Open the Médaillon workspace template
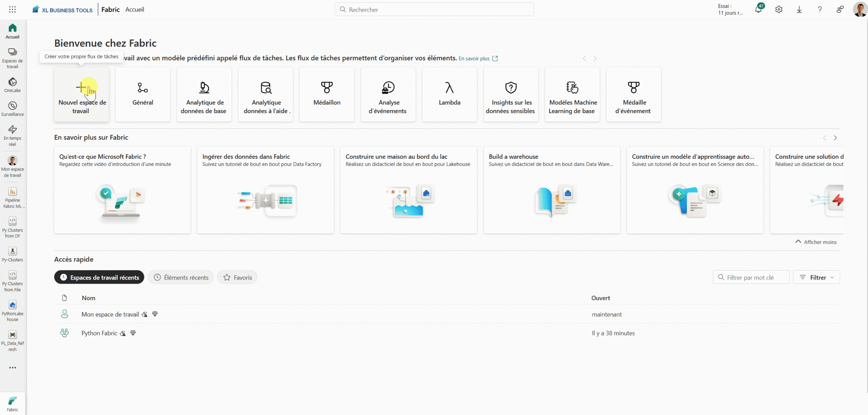Image resolution: width=868 pixels, height=415 pixels. (x=326, y=94)
